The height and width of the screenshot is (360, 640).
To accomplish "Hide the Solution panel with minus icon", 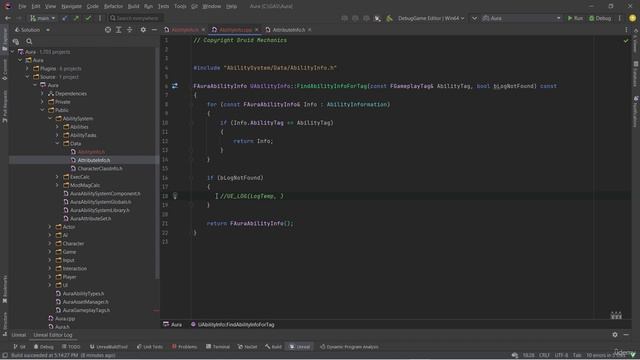I will (154, 30).
